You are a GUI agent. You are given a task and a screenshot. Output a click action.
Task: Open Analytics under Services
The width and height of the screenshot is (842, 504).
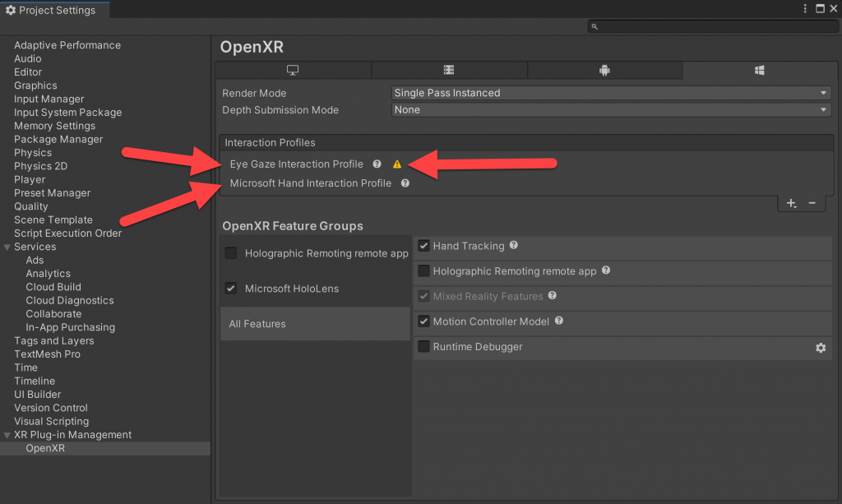click(48, 273)
